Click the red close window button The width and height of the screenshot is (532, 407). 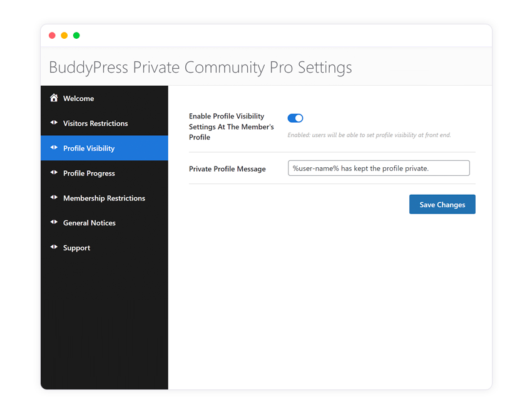(52, 35)
